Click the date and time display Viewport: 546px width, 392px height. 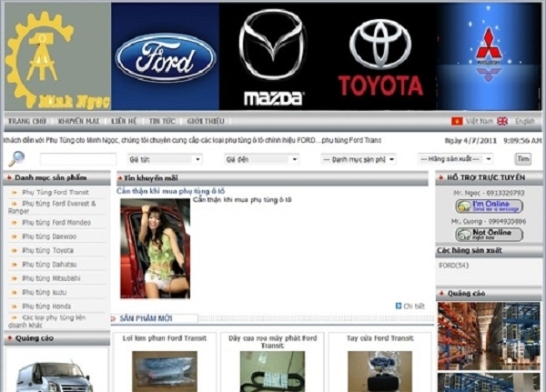click(493, 141)
